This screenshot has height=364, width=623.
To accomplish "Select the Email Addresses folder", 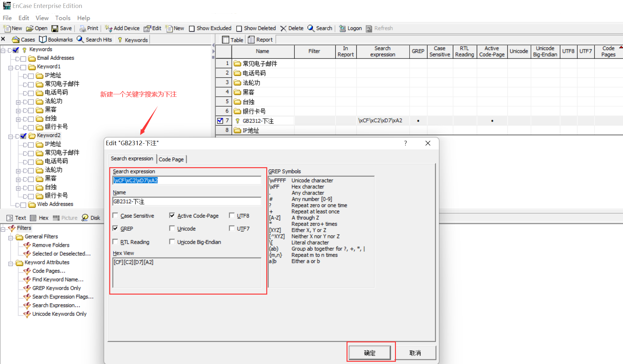I will [55, 58].
